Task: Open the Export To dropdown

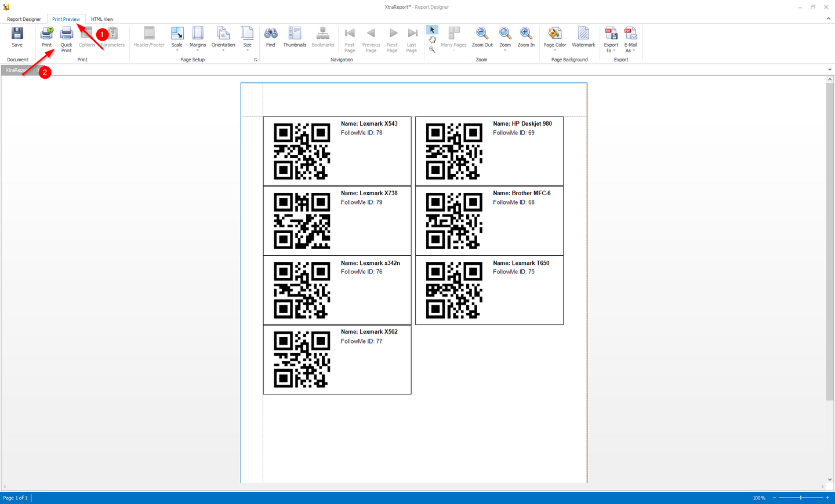Action: tap(611, 39)
